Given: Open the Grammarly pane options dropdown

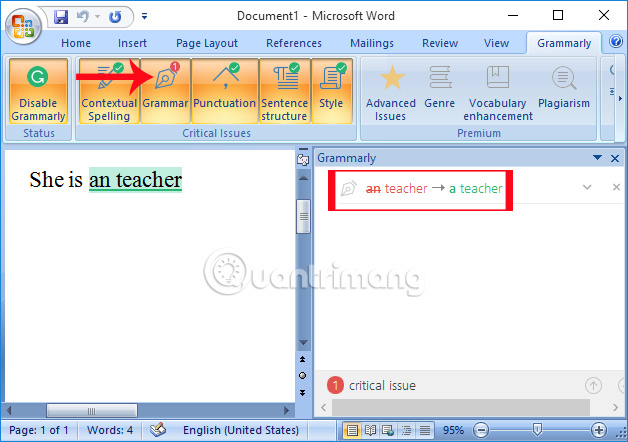Looking at the screenshot, I should pos(597,158).
